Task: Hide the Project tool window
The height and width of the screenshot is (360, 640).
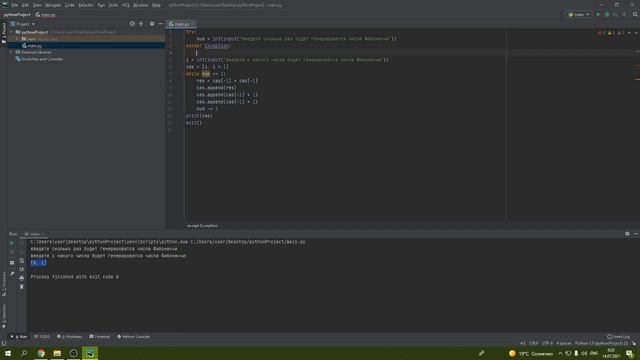Action: 160,24
